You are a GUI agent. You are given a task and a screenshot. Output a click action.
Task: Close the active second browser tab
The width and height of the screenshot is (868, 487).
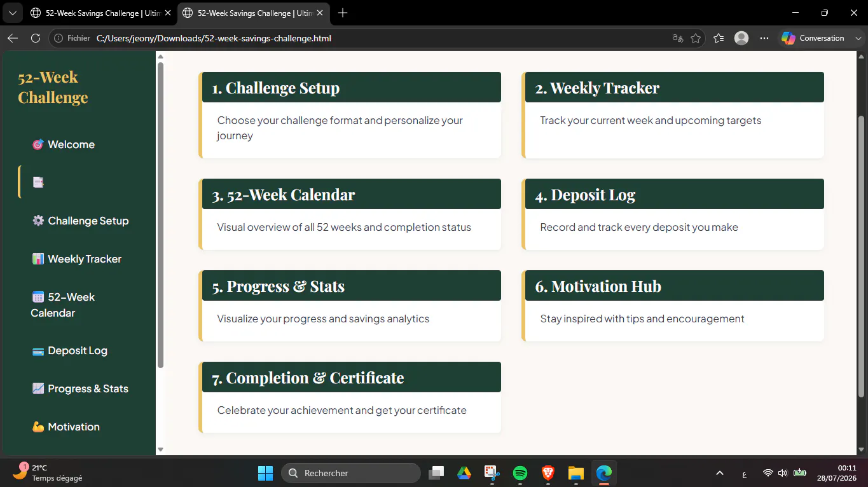(x=319, y=13)
